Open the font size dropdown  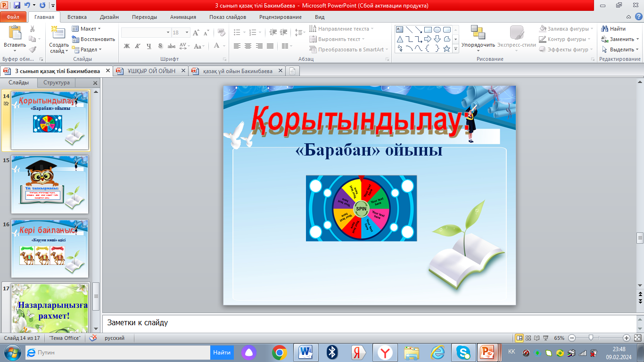[187, 33]
